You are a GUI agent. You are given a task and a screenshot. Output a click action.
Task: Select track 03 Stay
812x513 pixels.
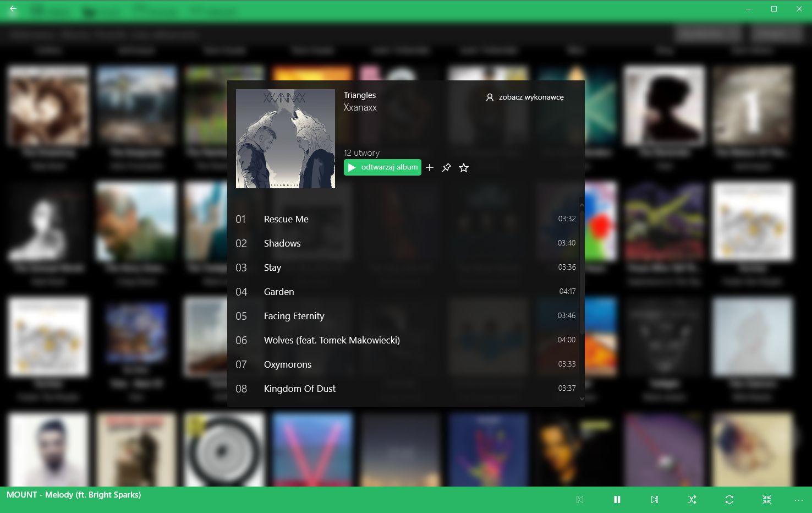406,268
